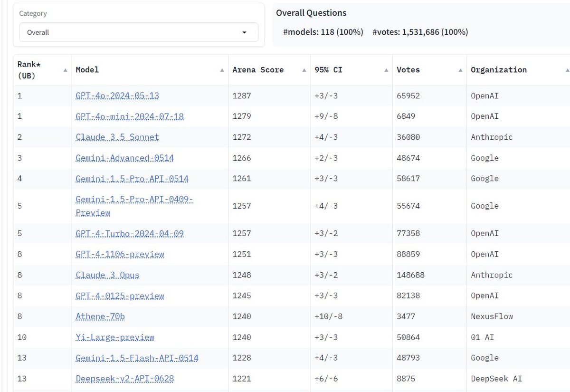Click the Organization column header text
Screen dimensions: 570x392
499,70
